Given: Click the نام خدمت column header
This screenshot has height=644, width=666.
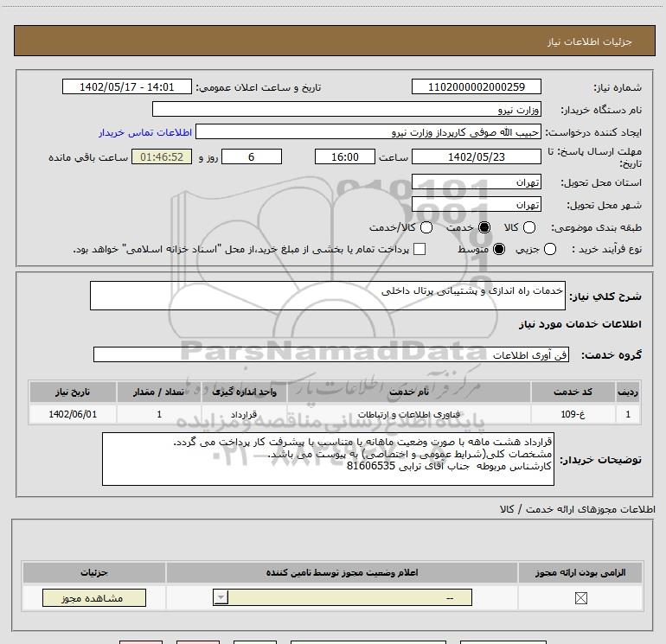Looking at the screenshot, I should pyautogui.click(x=408, y=392).
